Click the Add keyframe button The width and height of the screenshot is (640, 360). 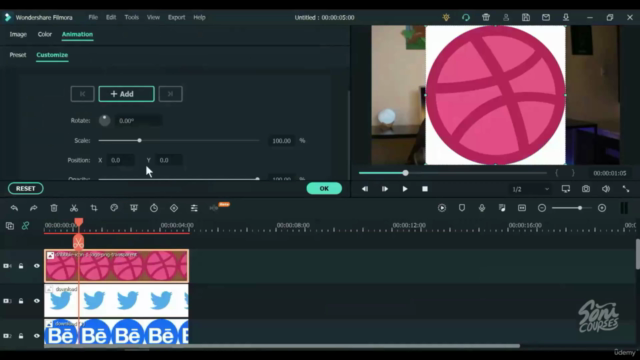(127, 94)
